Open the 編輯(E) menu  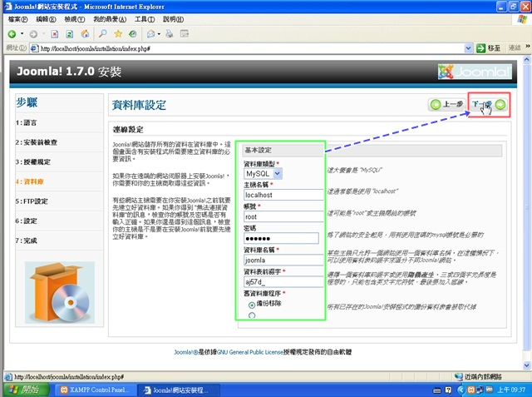click(x=47, y=19)
